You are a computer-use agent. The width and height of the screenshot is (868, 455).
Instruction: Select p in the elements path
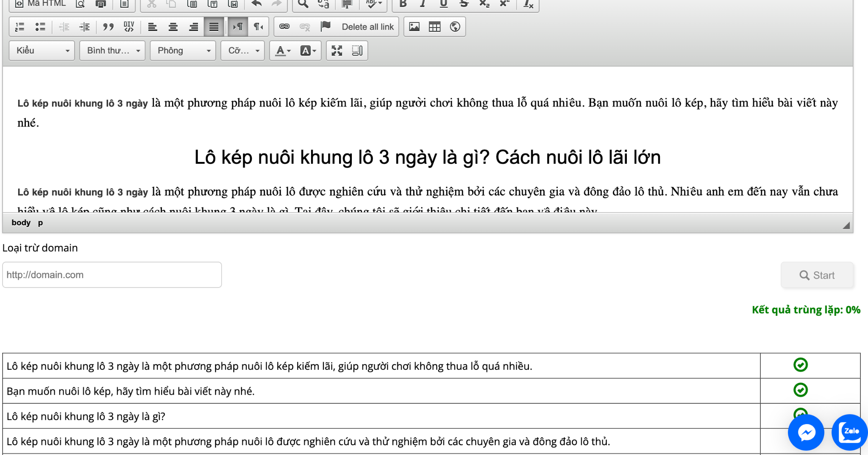pos(40,223)
